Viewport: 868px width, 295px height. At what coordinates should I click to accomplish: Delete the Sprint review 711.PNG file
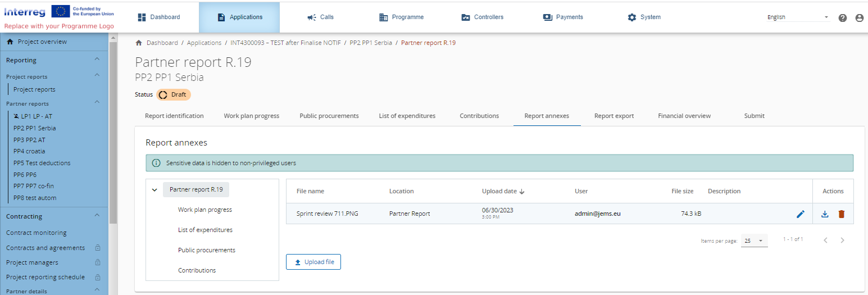(841, 214)
